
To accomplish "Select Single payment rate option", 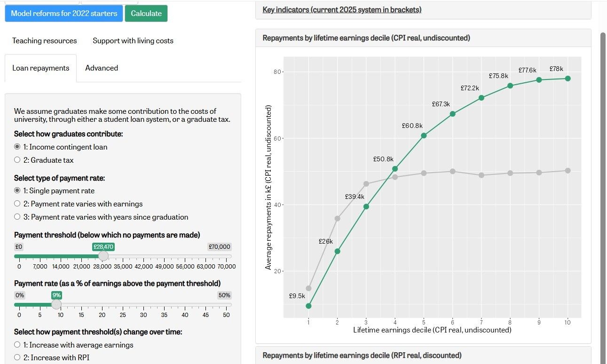I will tap(17, 190).
